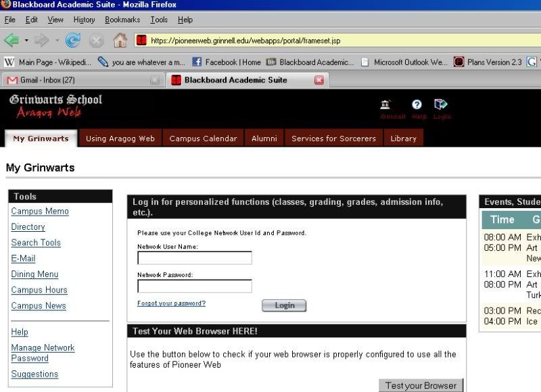The image size is (541, 392).
Task: Click the Time column header in Events
Action: [x=502, y=220]
